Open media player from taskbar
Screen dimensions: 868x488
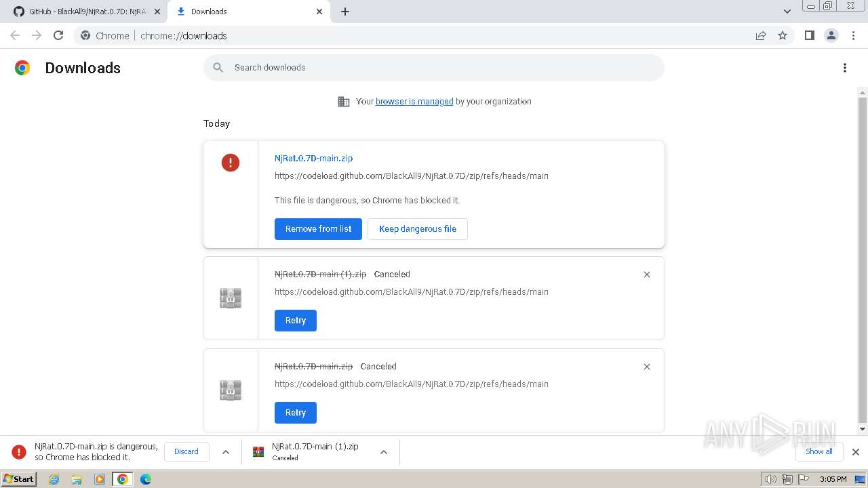click(100, 479)
